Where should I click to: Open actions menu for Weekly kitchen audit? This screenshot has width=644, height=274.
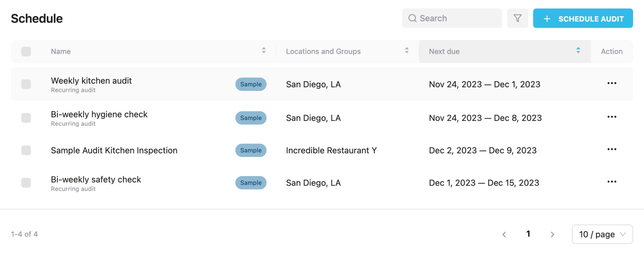612,83
